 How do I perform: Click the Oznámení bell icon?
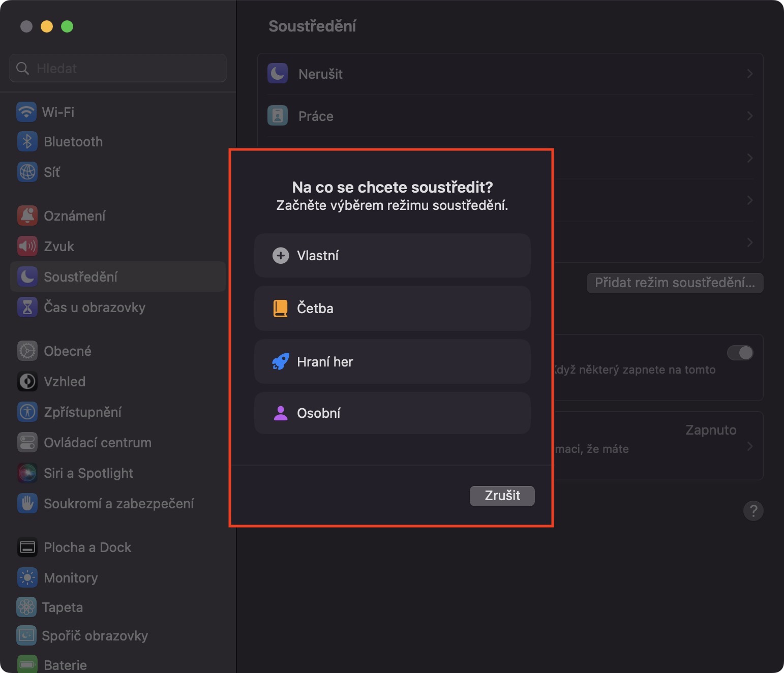coord(27,216)
